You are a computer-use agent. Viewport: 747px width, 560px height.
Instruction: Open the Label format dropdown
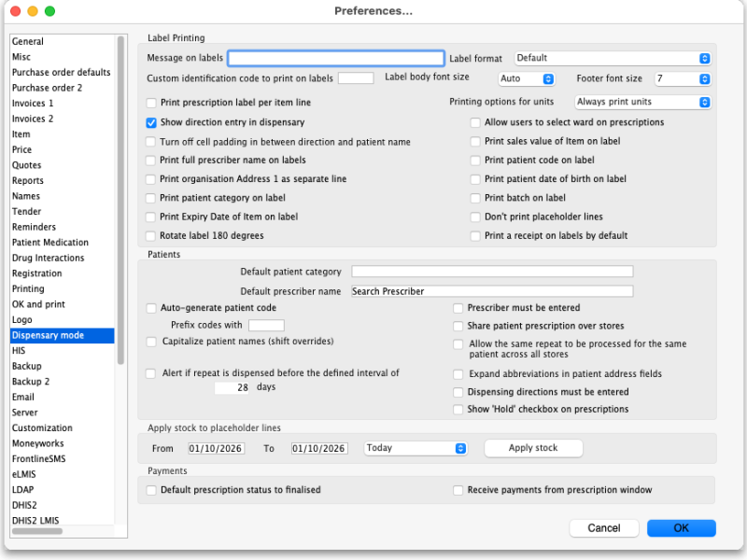coord(613,58)
